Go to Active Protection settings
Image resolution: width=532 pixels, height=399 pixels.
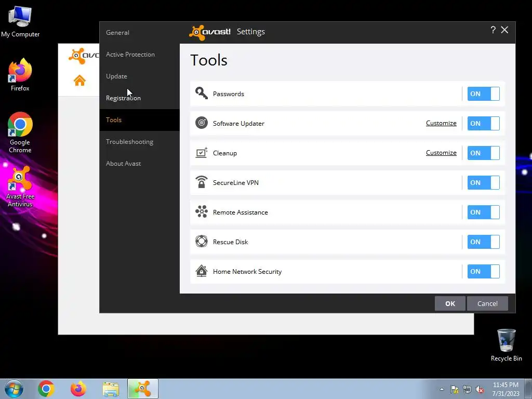point(139,54)
